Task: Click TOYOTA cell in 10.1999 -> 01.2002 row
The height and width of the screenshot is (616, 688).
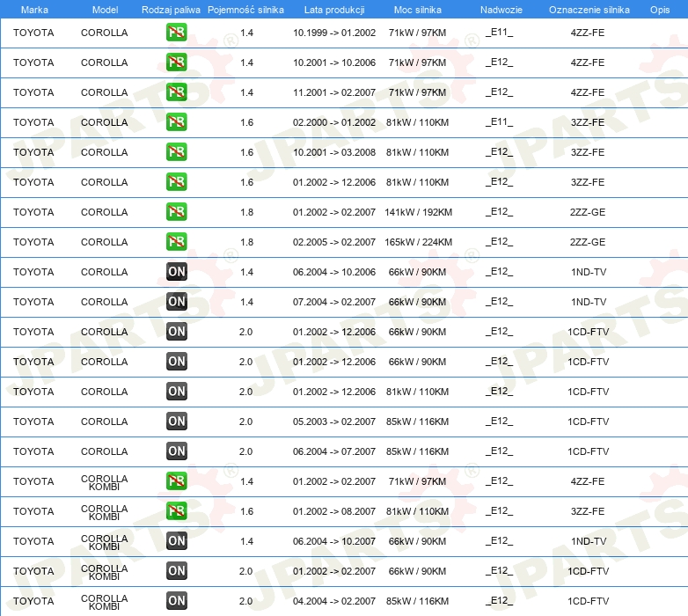Action: (x=33, y=33)
